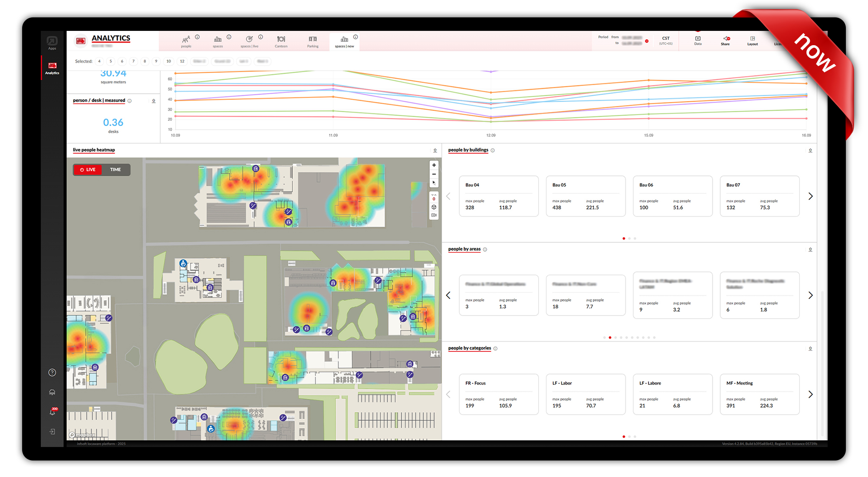Open the Bau 05 building card
This screenshot has width=868, height=477.
point(585,196)
